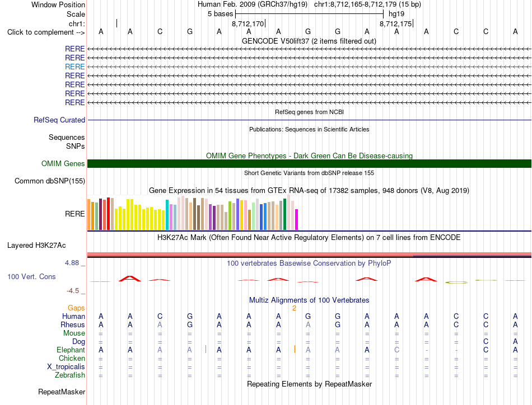Click the hg19 label beside scale bar

(x=396, y=14)
